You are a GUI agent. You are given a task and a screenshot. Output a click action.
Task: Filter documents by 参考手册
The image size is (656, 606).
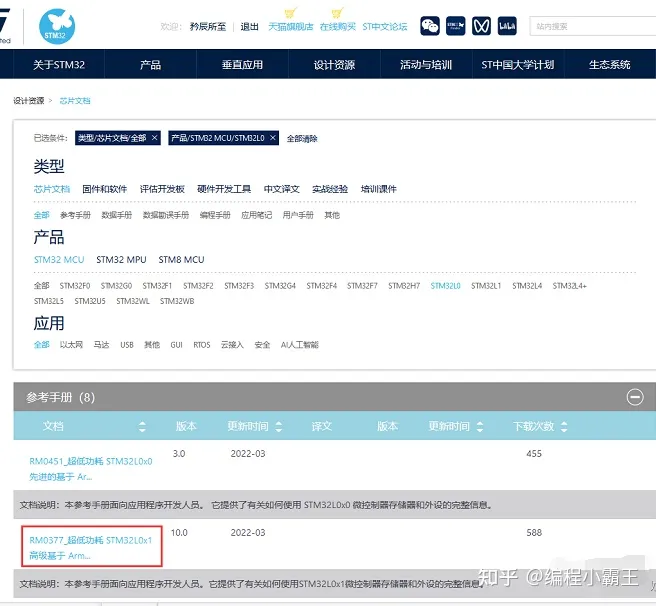75,215
